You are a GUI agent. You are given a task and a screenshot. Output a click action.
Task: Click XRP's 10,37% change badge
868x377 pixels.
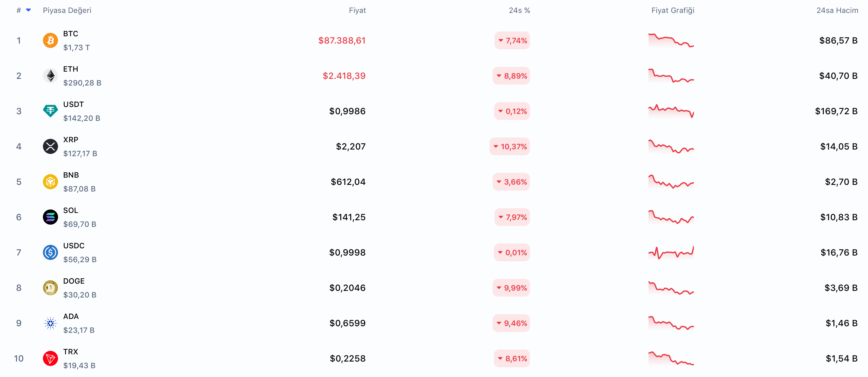[509, 147]
